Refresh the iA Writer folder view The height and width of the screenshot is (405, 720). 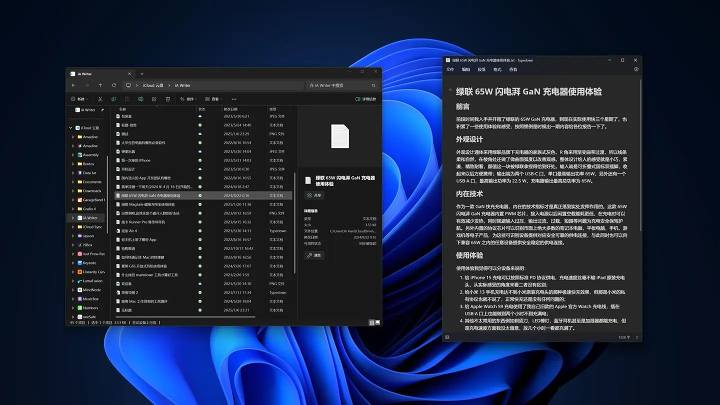114,85
